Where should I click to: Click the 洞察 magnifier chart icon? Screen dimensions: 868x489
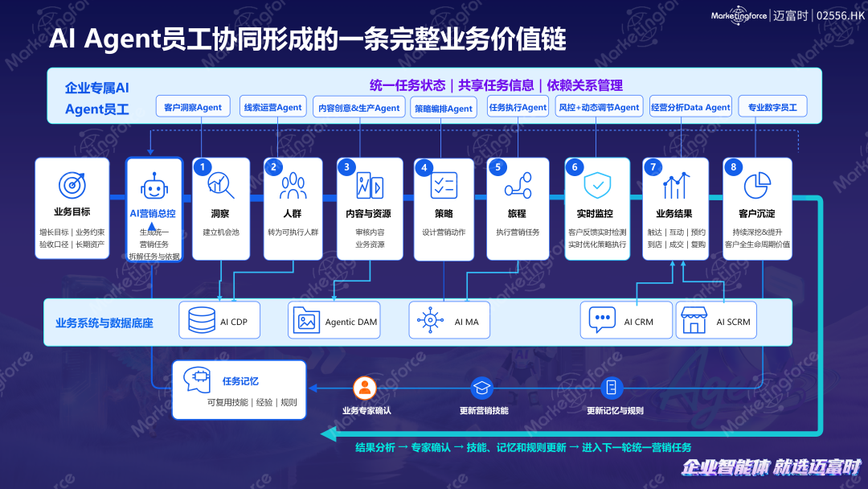point(220,186)
